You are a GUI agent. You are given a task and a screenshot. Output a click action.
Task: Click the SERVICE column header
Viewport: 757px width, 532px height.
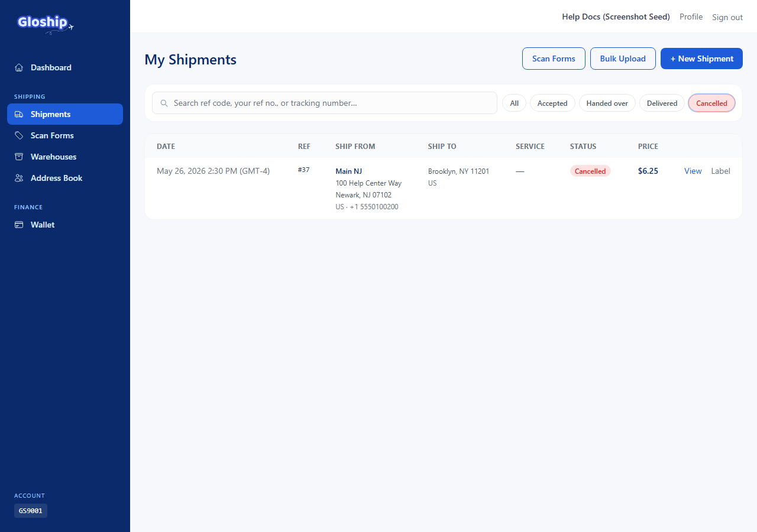coord(530,146)
